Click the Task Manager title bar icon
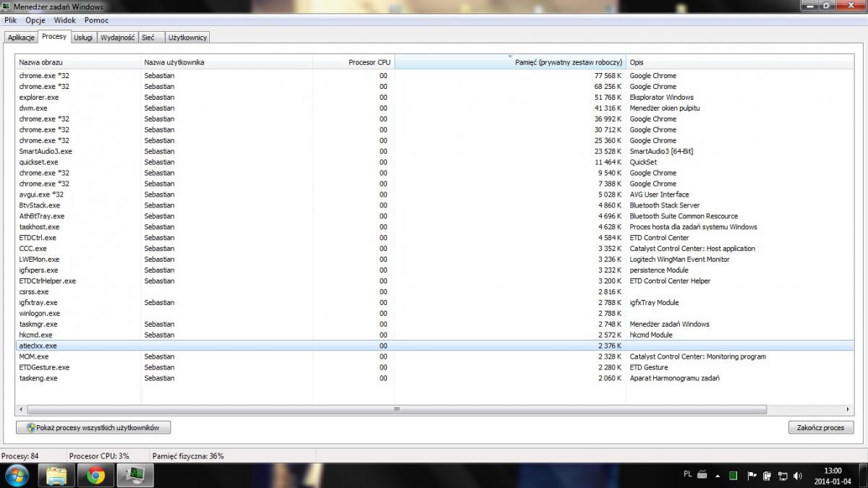This screenshot has width=868, height=488. (7, 7)
